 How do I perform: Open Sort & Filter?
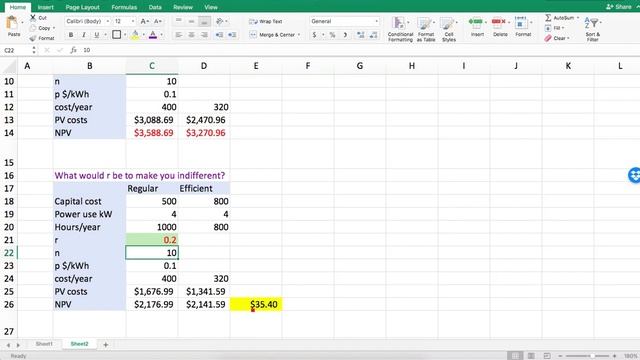[592, 29]
